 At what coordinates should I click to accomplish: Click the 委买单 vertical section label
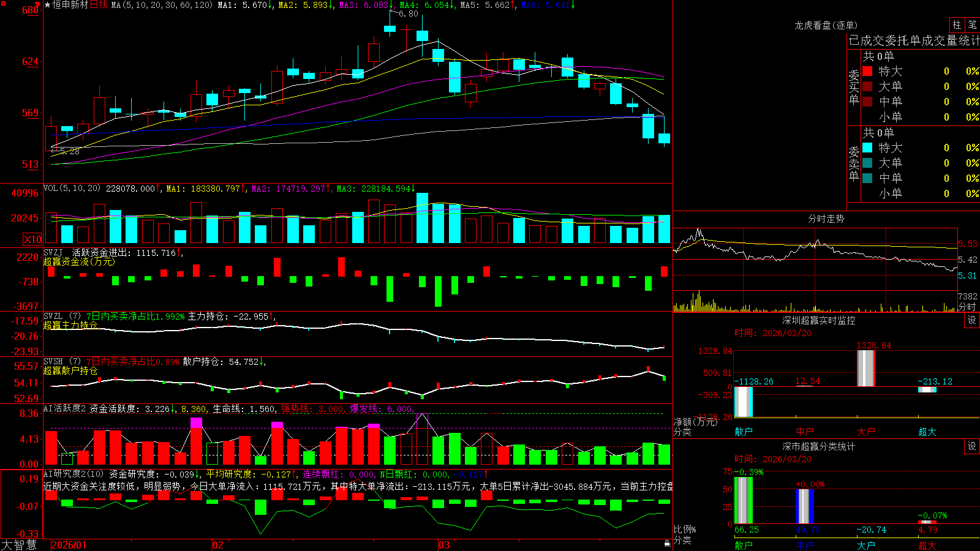(854, 87)
